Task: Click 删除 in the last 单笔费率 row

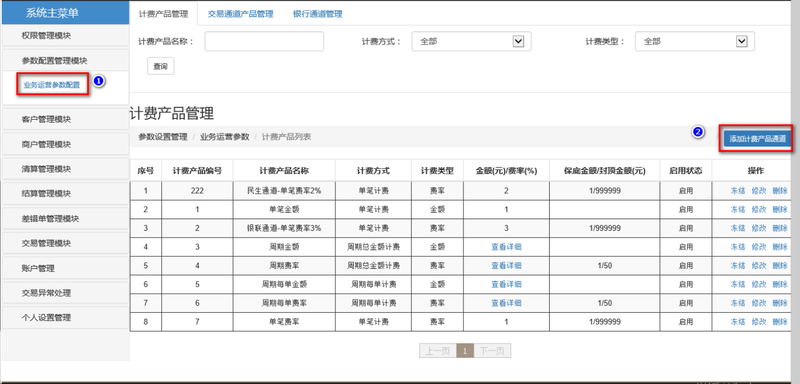Action: [780, 322]
